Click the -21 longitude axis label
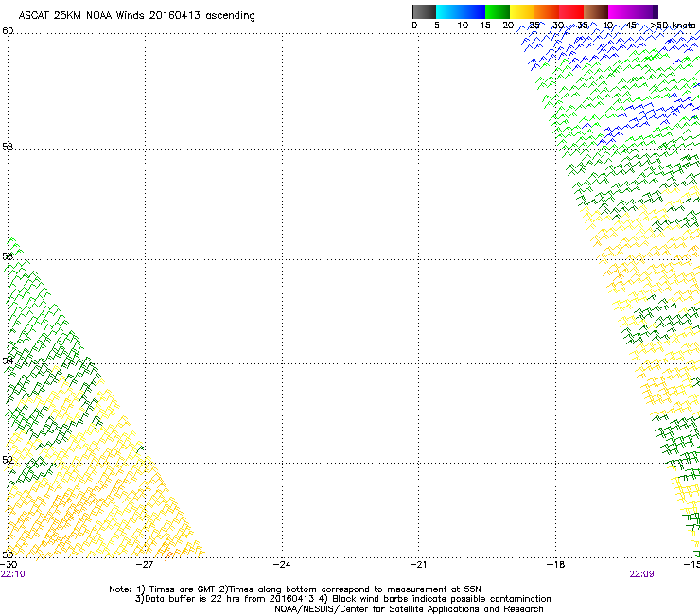This screenshot has width=700, height=615. point(418,565)
